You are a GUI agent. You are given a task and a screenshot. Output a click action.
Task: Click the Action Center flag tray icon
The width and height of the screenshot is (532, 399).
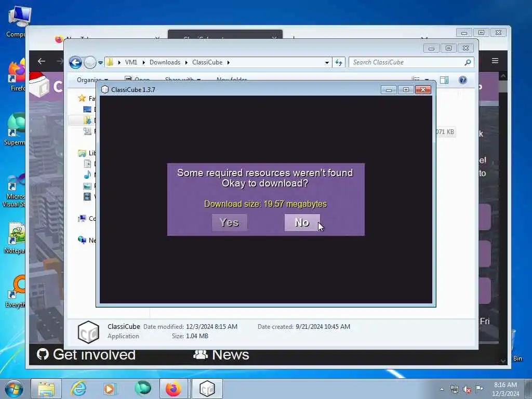479,389
